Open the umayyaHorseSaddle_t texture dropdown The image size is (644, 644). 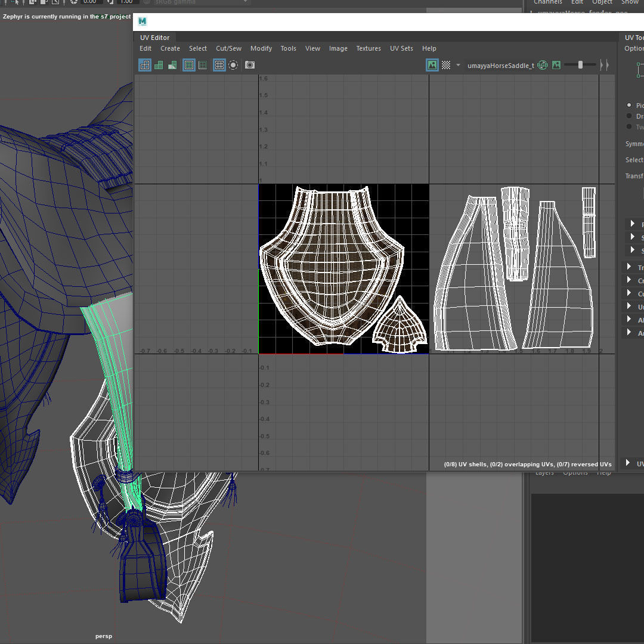click(501, 66)
